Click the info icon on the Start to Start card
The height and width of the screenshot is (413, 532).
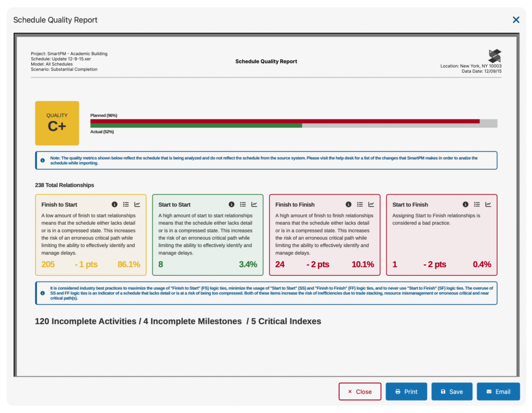231,204
